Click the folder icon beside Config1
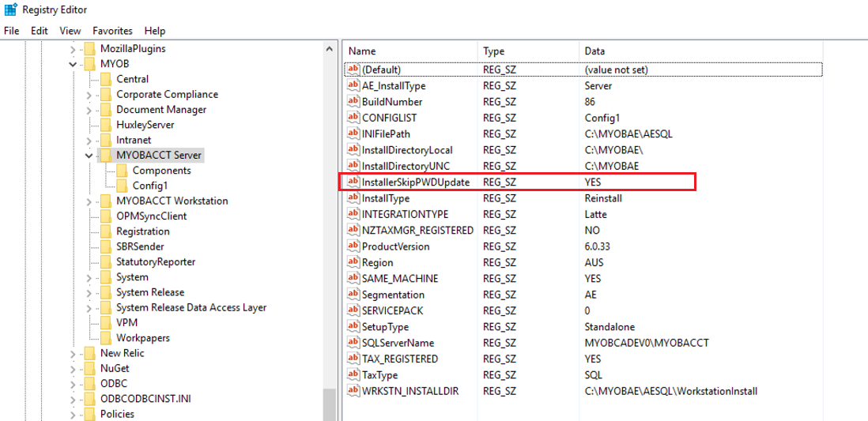The image size is (868, 421). 120,186
